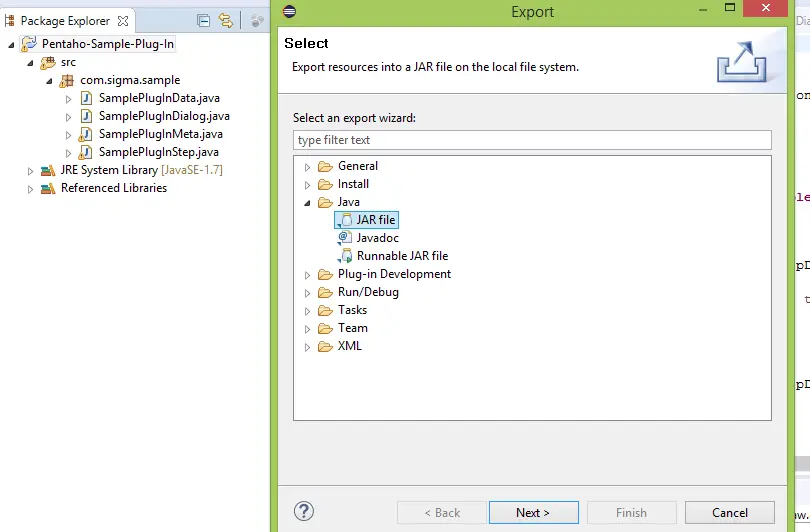The height and width of the screenshot is (532, 810).
Task: Select the Pentaho-Sample-Plug-In project name
Action: 108,44
